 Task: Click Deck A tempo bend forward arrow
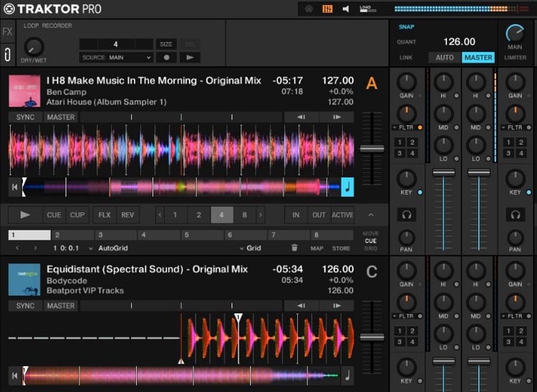[x=337, y=117]
